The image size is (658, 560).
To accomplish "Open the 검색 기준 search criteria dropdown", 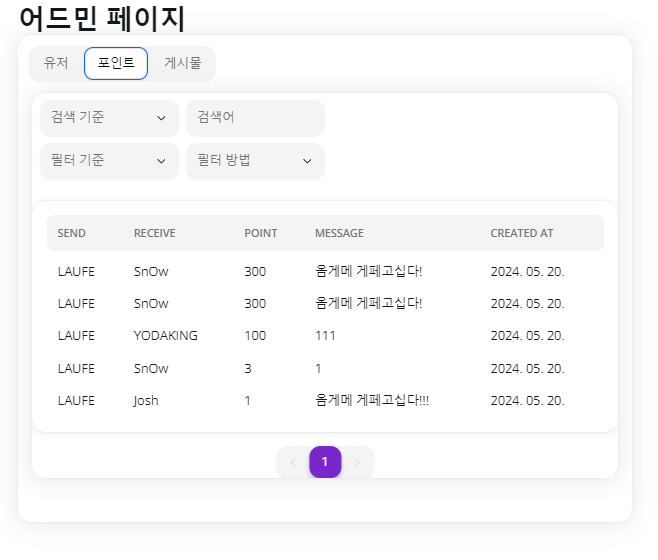I will (110, 118).
